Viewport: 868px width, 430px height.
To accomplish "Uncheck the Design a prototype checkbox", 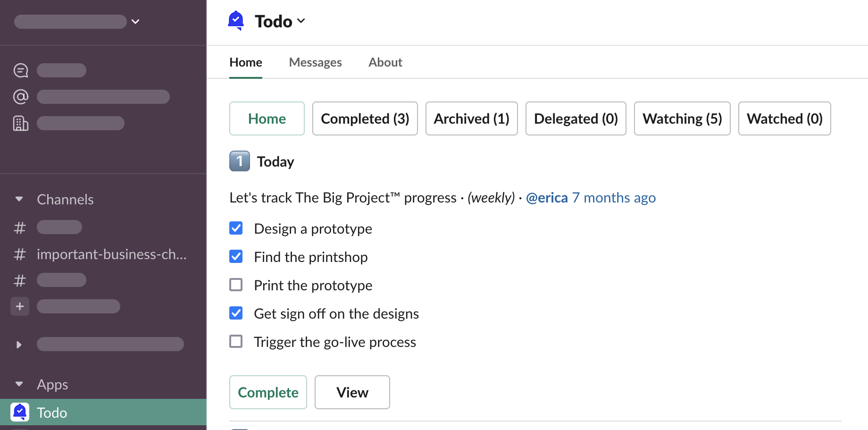I will [236, 228].
